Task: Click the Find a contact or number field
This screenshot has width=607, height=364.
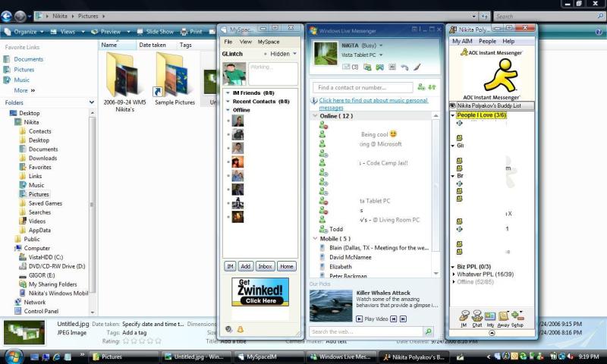Action: pyautogui.click(x=363, y=87)
